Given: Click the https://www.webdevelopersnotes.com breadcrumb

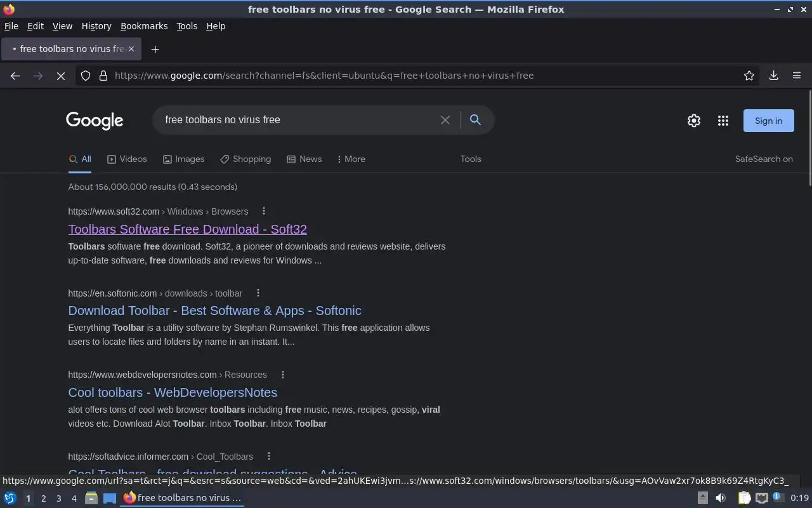Looking at the screenshot, I should (143, 375).
